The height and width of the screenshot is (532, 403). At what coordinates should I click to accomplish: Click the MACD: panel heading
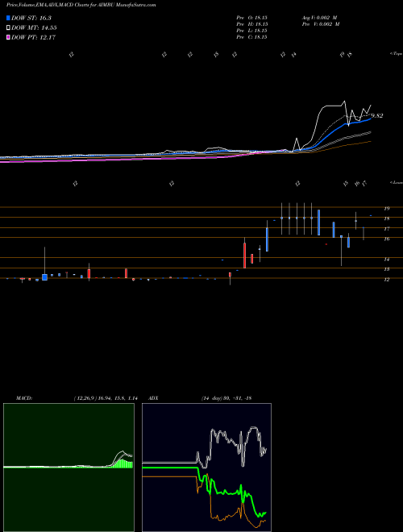coord(23,398)
